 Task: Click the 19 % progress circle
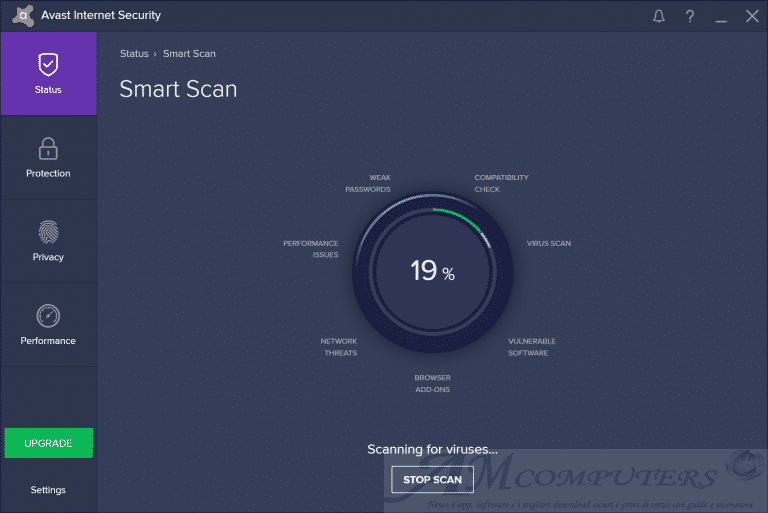click(x=432, y=272)
